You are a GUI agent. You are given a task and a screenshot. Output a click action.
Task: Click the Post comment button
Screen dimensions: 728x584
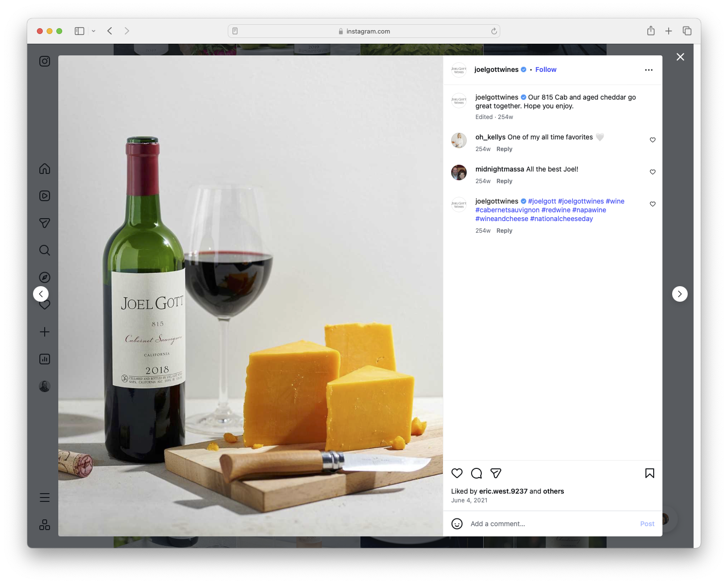[x=647, y=524]
